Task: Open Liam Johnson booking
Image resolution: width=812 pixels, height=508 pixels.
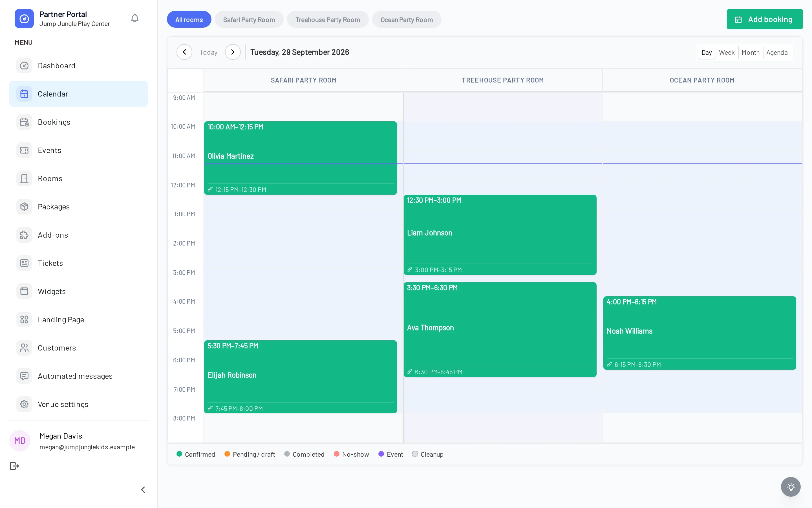Action: [500, 235]
